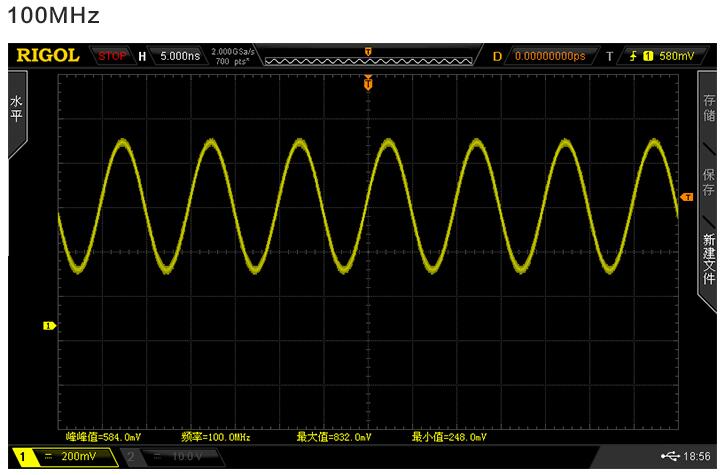Click the USB connection icon

tap(668, 457)
